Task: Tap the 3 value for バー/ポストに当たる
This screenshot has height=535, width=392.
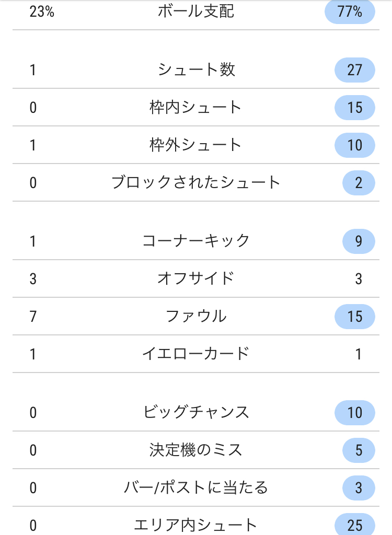Action: (x=359, y=487)
